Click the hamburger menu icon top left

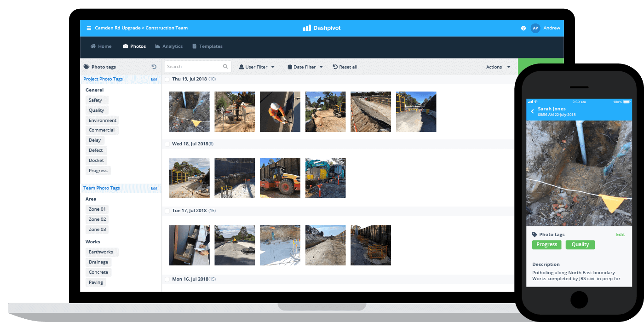[87, 28]
